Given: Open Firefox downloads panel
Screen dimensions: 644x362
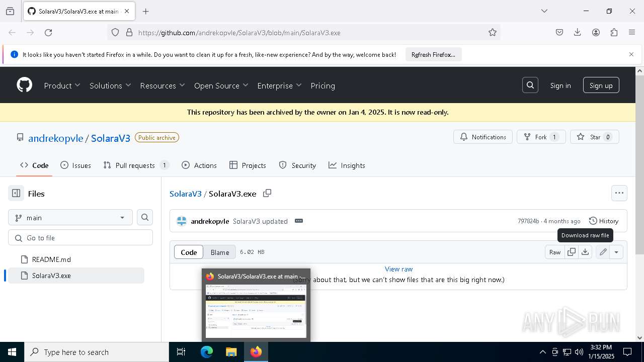Looking at the screenshot, I should pyautogui.click(x=578, y=32).
